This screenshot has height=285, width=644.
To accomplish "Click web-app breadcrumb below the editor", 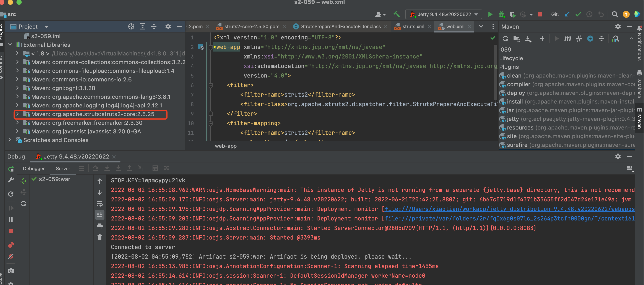I will (x=226, y=146).
